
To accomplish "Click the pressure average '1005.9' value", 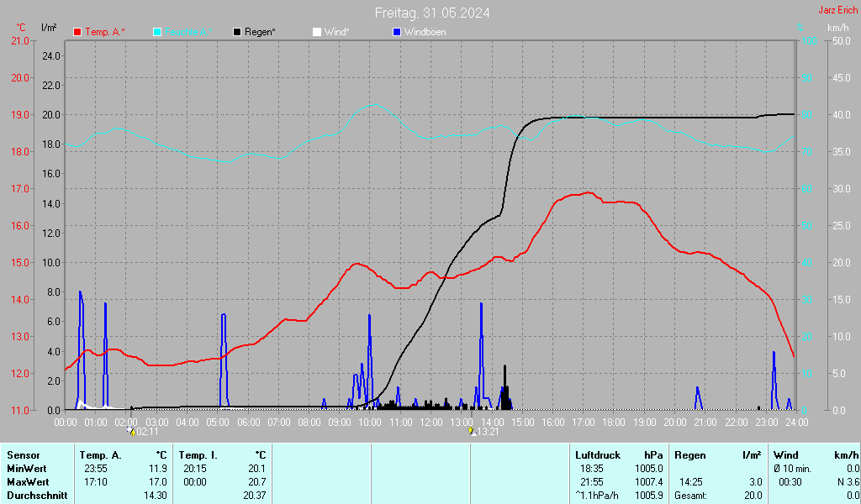I will pyautogui.click(x=649, y=496).
